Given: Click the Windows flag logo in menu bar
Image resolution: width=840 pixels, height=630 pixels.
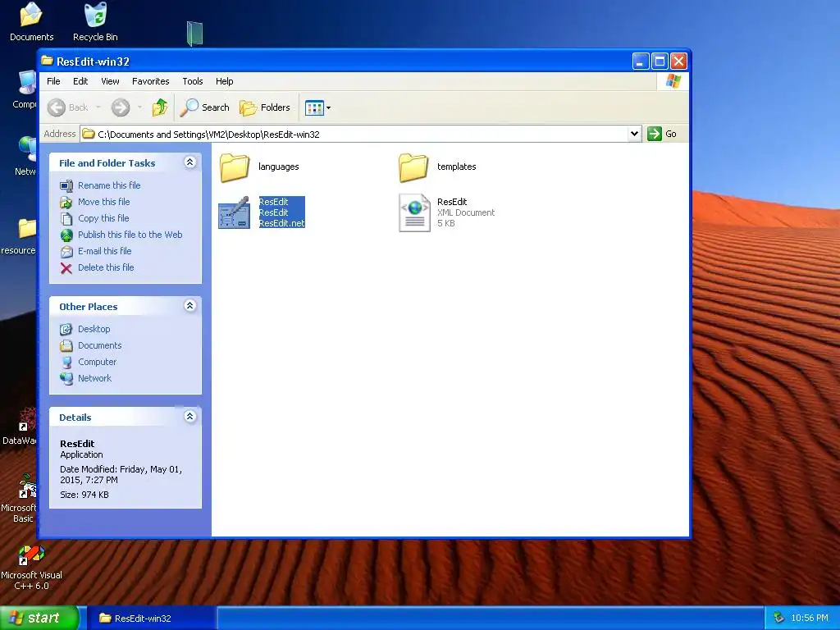Looking at the screenshot, I should (x=673, y=81).
